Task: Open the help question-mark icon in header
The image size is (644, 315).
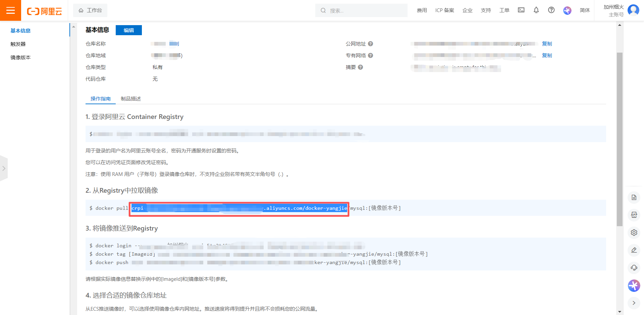Action: (551, 10)
